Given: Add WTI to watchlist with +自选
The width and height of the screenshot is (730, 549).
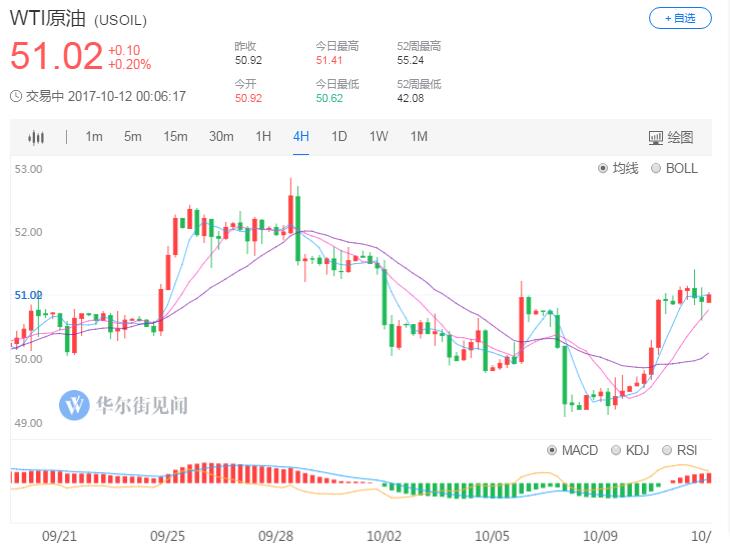Looking at the screenshot, I should (x=680, y=18).
